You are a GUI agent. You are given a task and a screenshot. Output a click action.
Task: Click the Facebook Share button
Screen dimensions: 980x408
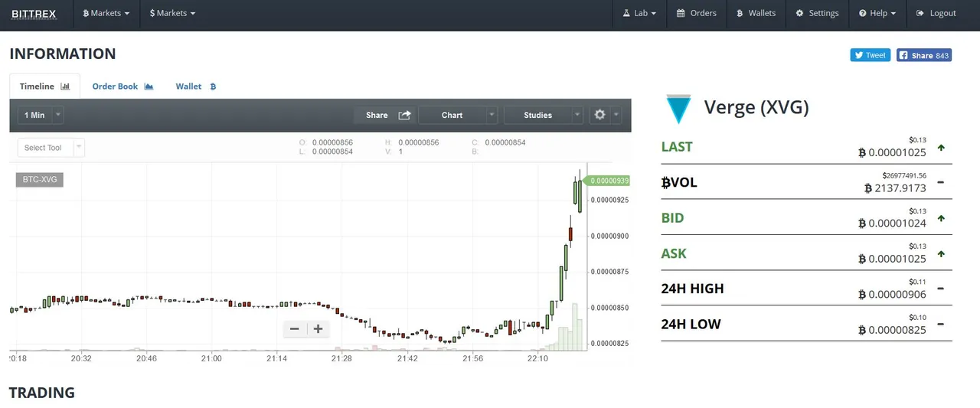924,55
